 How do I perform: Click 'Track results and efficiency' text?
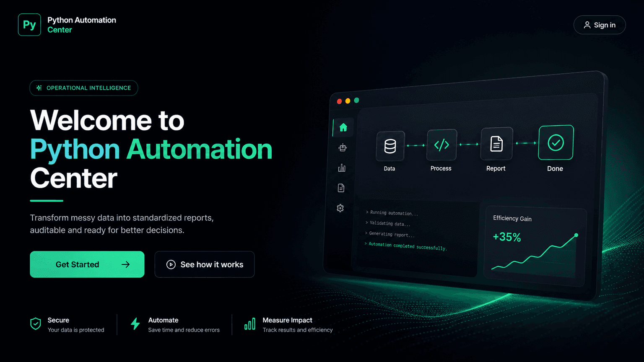point(298,330)
